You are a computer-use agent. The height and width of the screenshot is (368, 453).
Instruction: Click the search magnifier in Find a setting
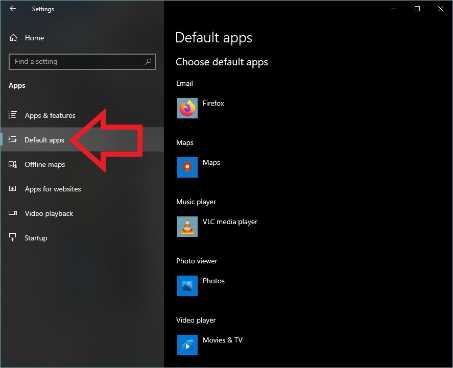point(148,61)
